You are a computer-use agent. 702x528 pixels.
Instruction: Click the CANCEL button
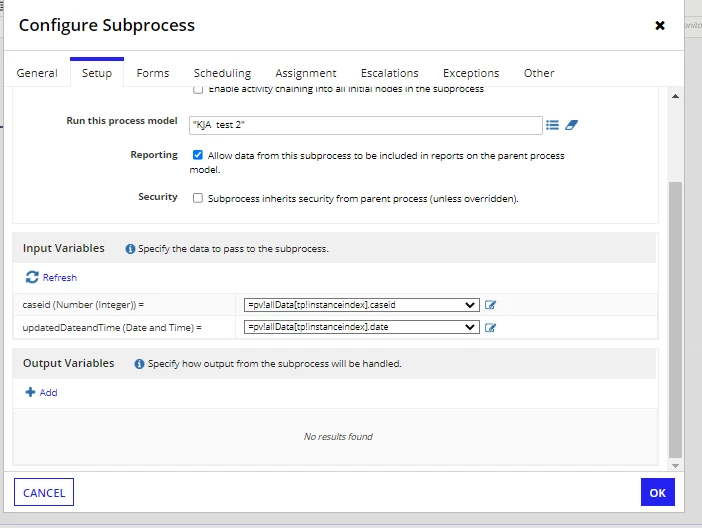coord(44,492)
